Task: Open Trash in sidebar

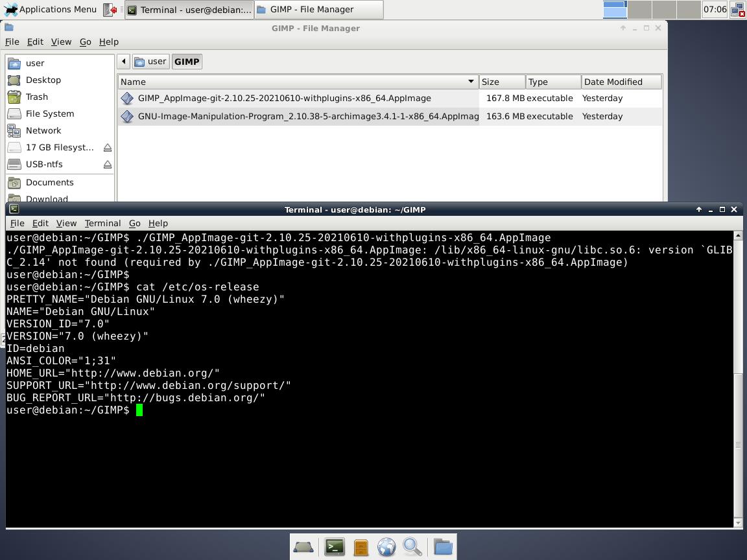Action: [60, 97]
